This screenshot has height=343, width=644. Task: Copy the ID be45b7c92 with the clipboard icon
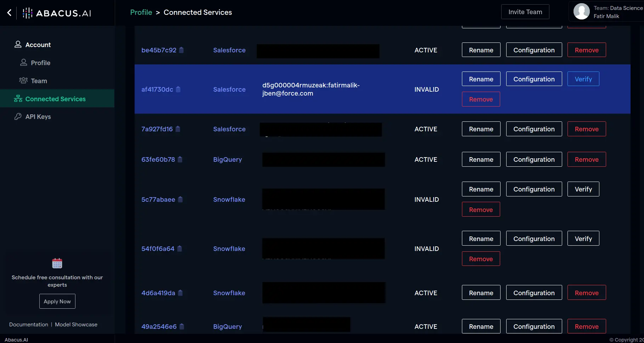[181, 50]
